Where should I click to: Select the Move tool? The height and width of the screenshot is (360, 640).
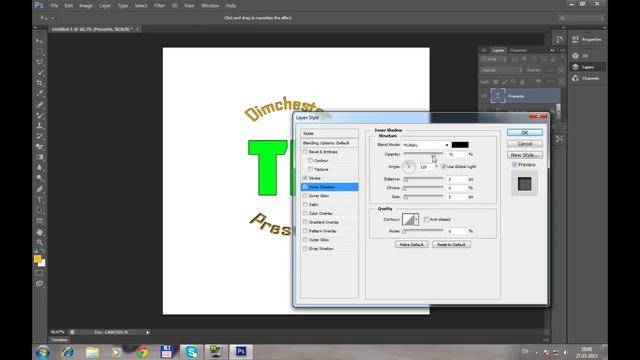pos(40,41)
